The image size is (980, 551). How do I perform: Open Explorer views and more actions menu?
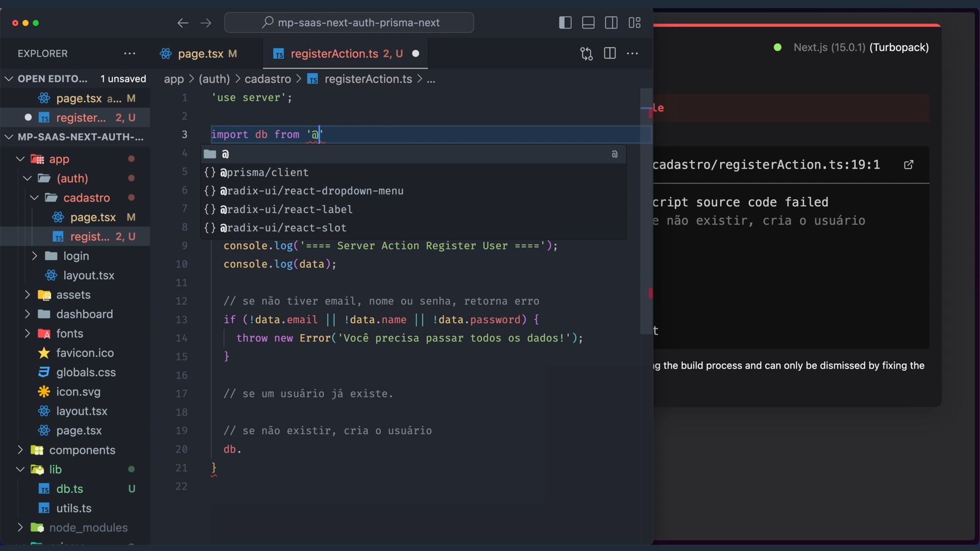point(130,54)
